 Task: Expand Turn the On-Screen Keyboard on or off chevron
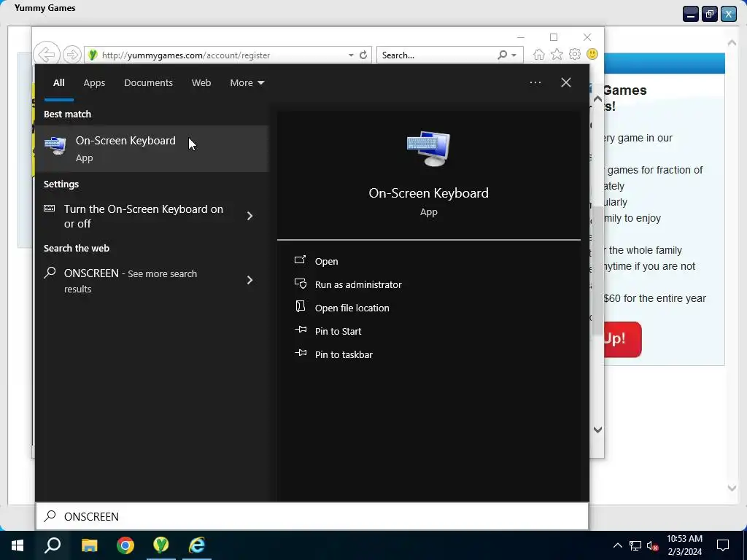pyautogui.click(x=249, y=216)
